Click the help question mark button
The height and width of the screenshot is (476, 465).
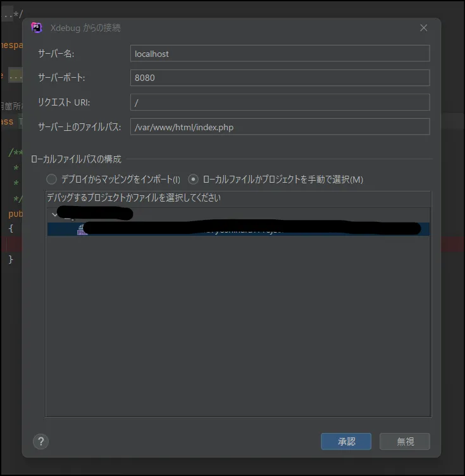pos(40,441)
